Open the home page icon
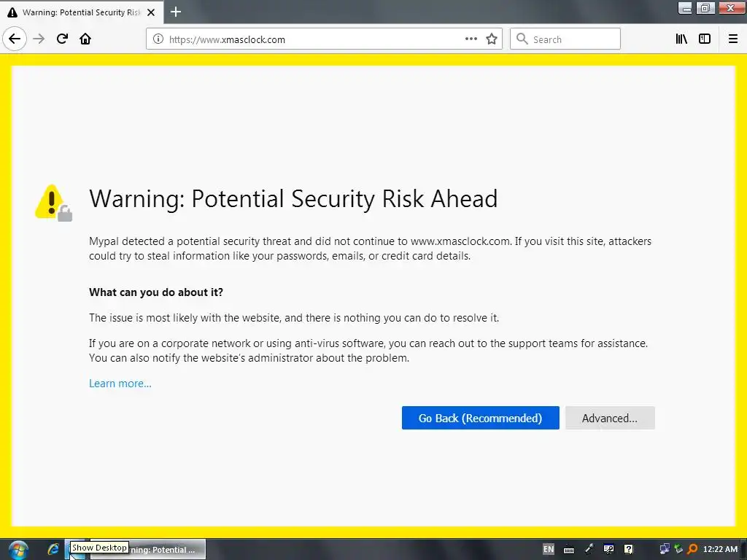This screenshot has height=560, width=747. pos(85,39)
